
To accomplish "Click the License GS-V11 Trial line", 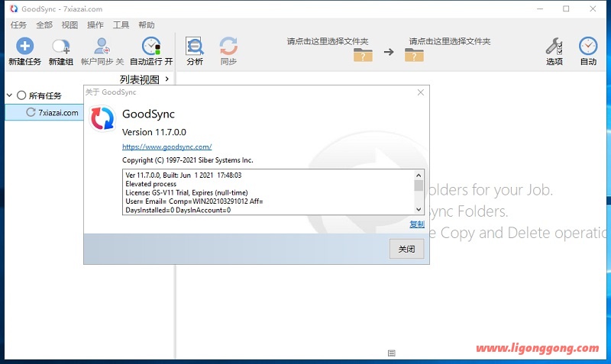I will click(x=186, y=193).
